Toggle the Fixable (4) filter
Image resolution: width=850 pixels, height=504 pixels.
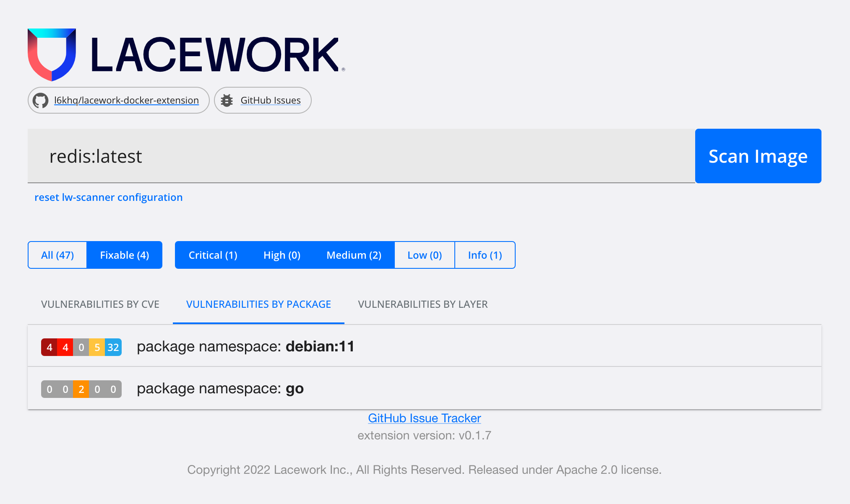(x=125, y=255)
